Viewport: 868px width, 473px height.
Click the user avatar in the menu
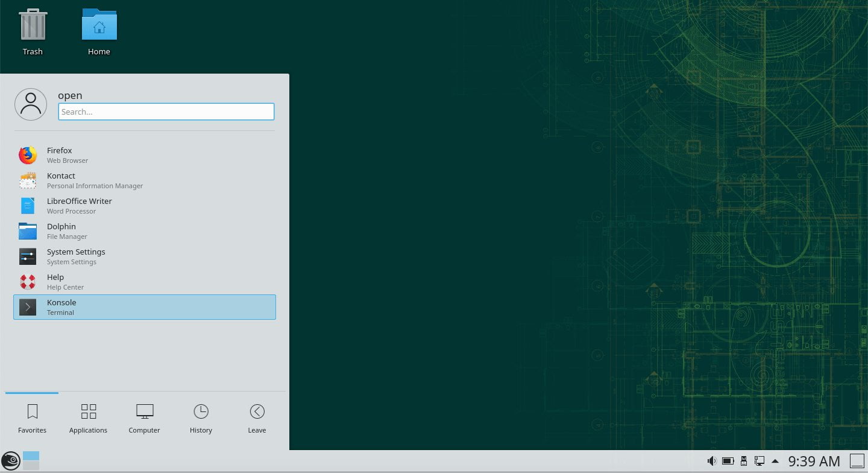30,104
